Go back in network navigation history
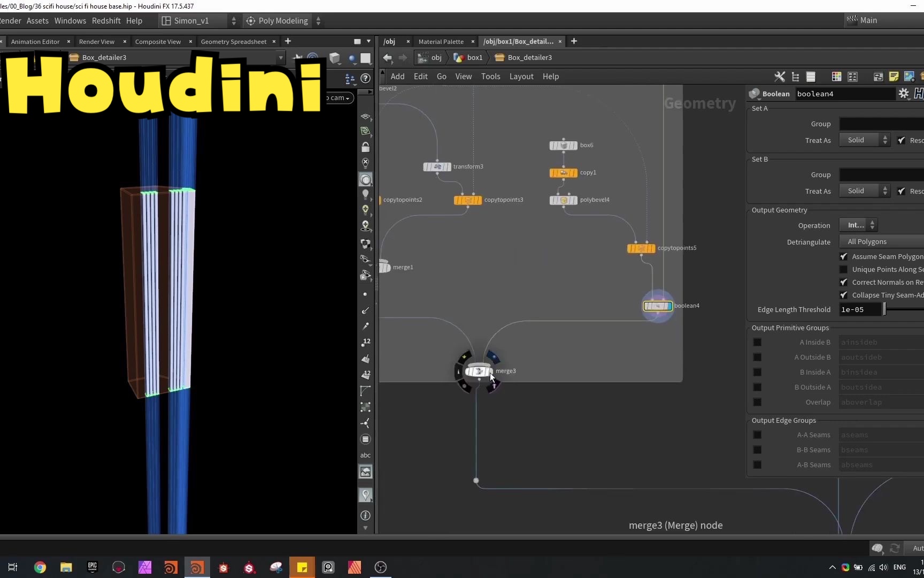The width and height of the screenshot is (924, 578). click(388, 58)
